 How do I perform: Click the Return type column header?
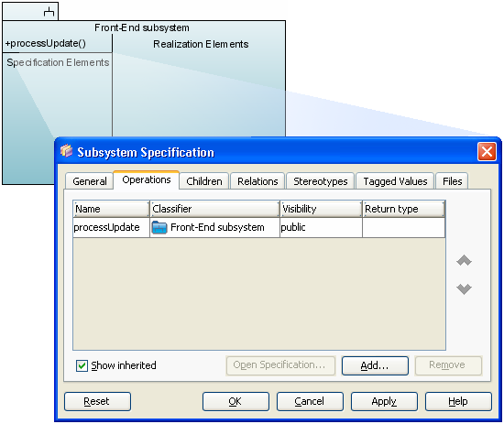point(404,209)
